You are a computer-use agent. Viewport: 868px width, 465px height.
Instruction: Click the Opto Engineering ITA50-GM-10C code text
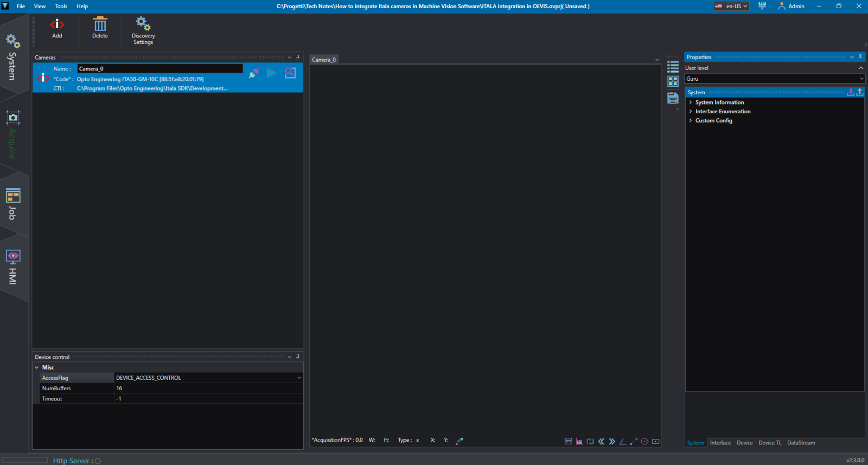[x=140, y=79]
